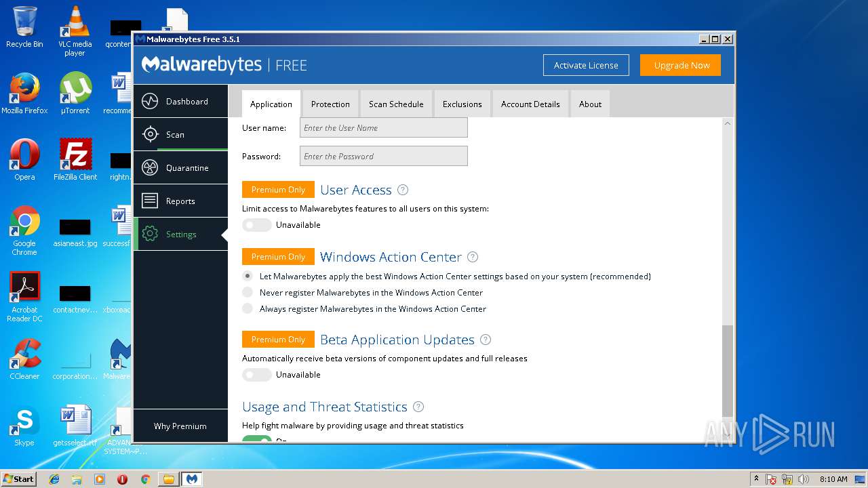868x488 pixels.
Task: Launch CCleaner desktop shortcut
Action: pos(24,359)
